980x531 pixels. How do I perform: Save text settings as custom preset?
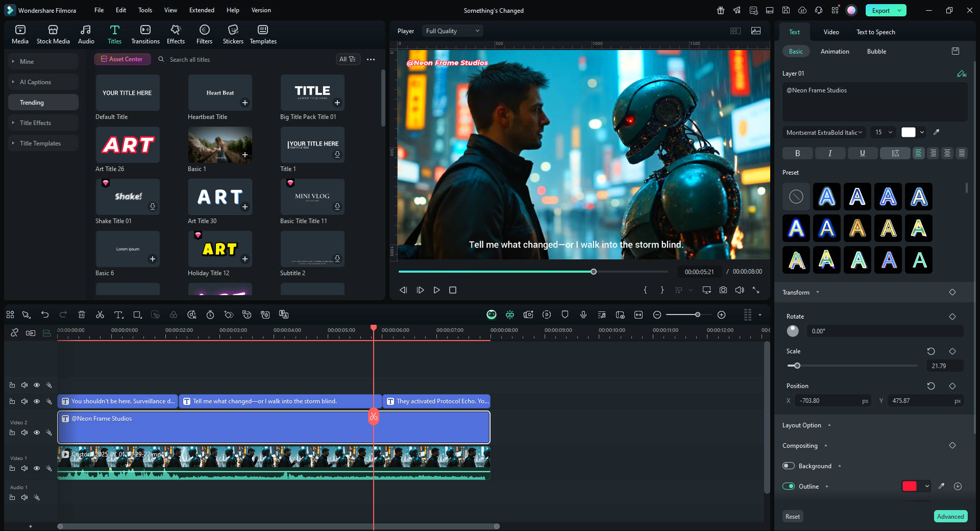[x=955, y=51]
